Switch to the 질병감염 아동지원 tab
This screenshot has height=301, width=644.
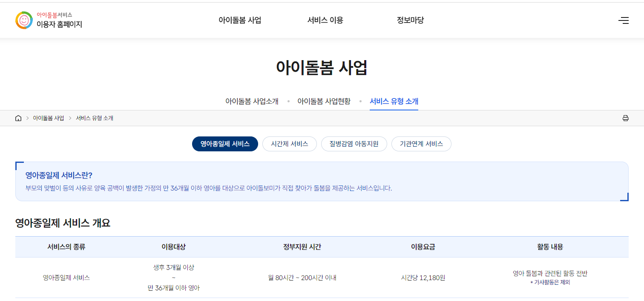354,144
